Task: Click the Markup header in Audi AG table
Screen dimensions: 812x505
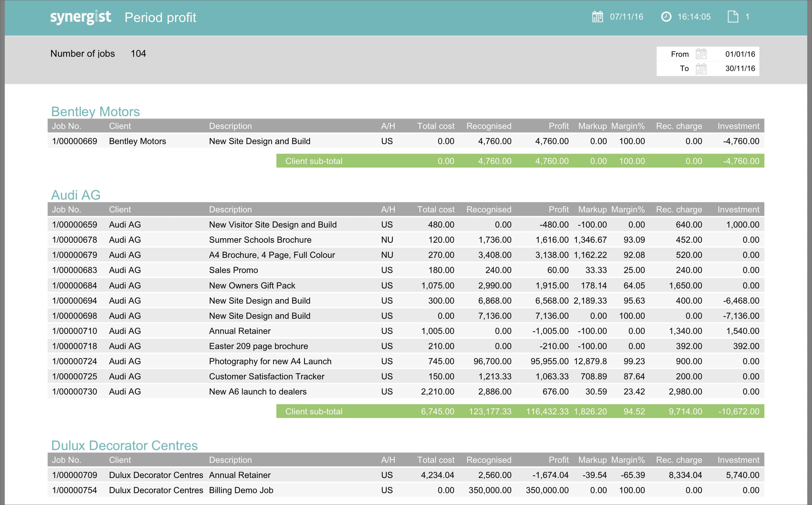Action: [x=592, y=209]
